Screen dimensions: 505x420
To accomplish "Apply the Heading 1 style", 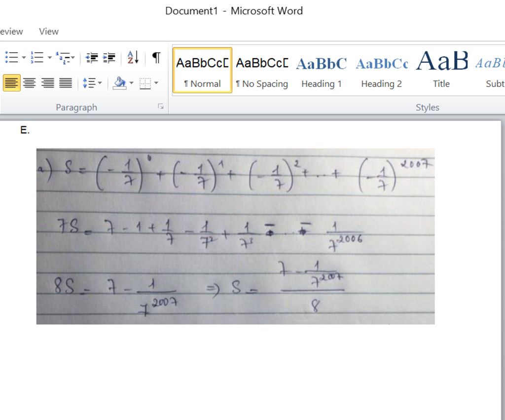I will point(321,70).
